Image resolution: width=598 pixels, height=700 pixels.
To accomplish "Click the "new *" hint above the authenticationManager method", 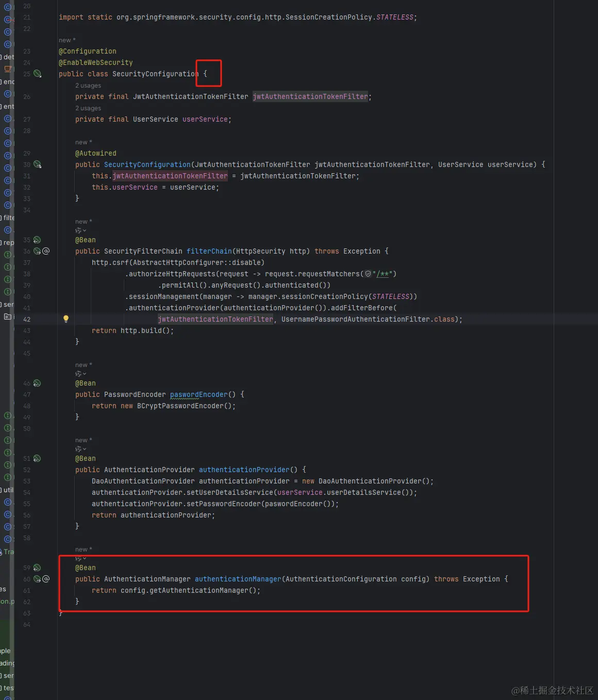I will click(84, 549).
